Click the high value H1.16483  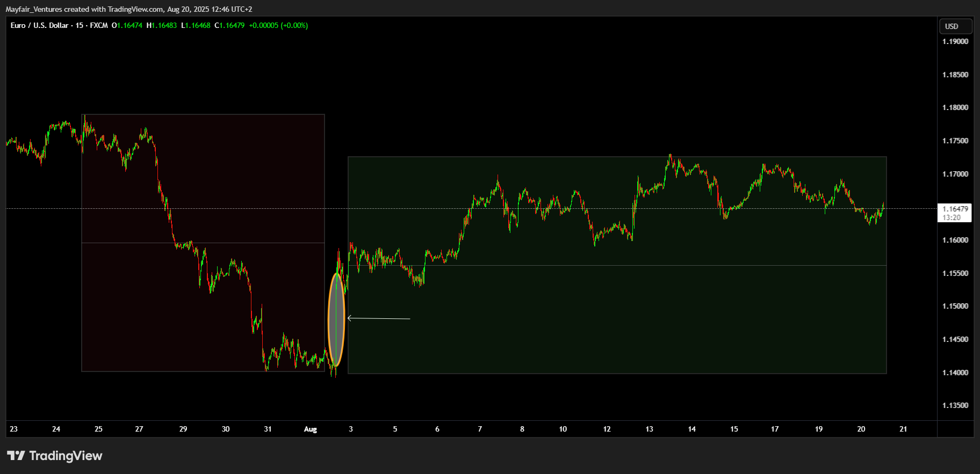162,25
